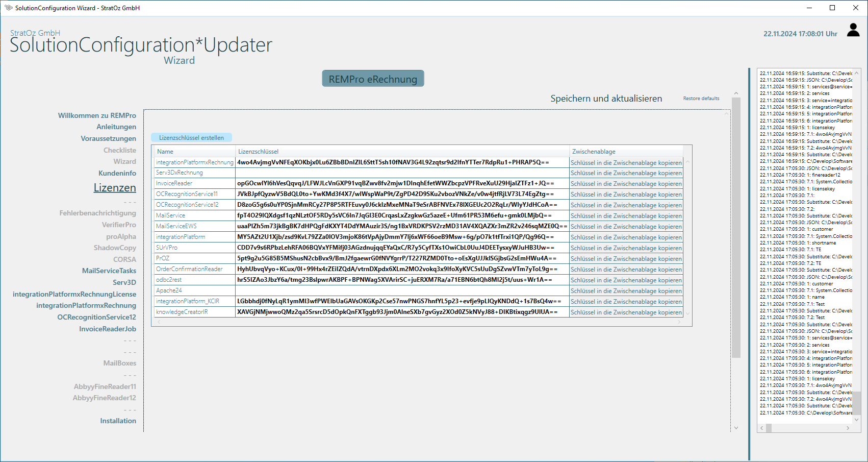Click Lizenzschlüssel erstellen button
Viewport: 868px width, 462px height.
point(191,137)
